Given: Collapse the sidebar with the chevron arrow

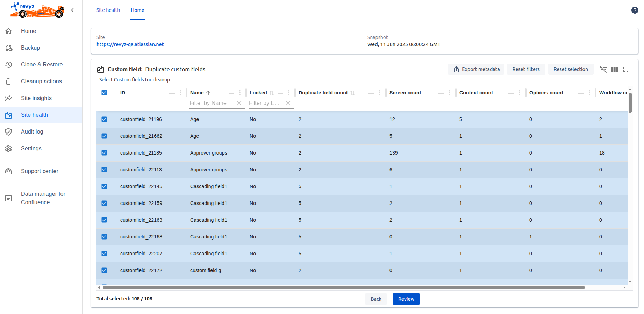Looking at the screenshot, I should tap(72, 10).
